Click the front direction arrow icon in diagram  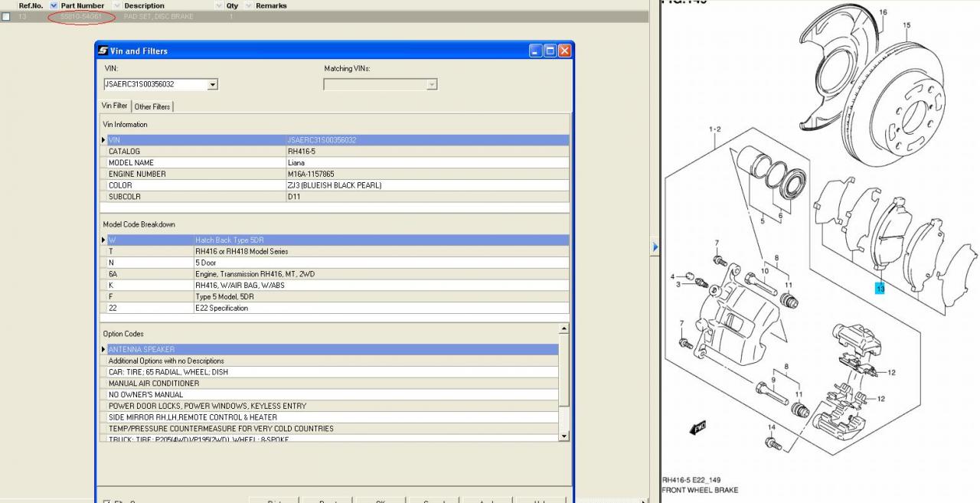click(x=698, y=427)
